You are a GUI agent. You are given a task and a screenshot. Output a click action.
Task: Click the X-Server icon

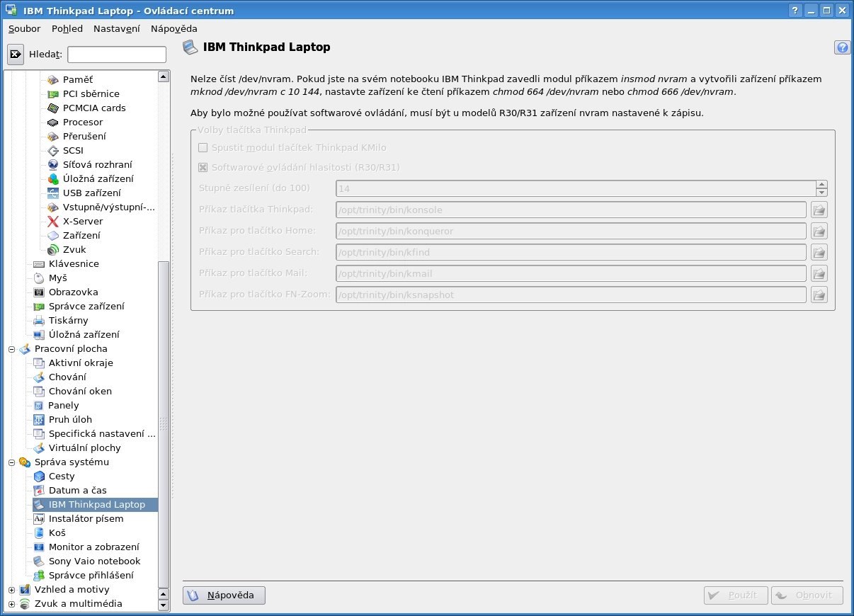click(53, 222)
